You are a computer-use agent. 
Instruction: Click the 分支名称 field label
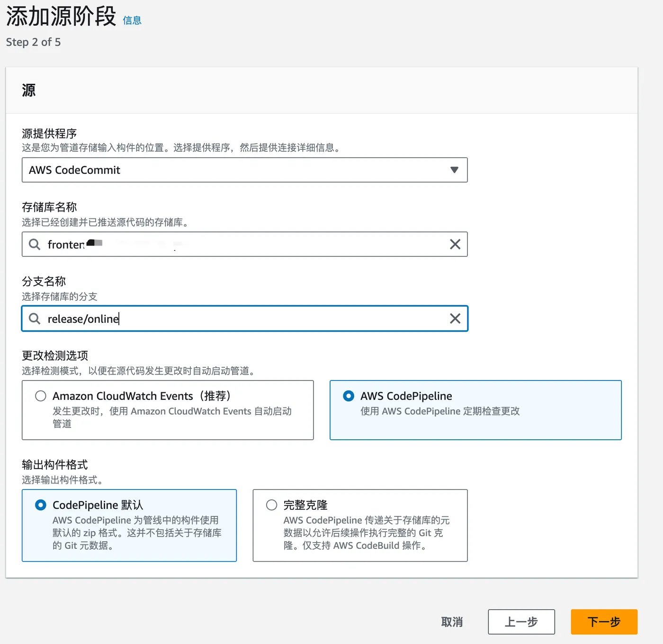(44, 281)
